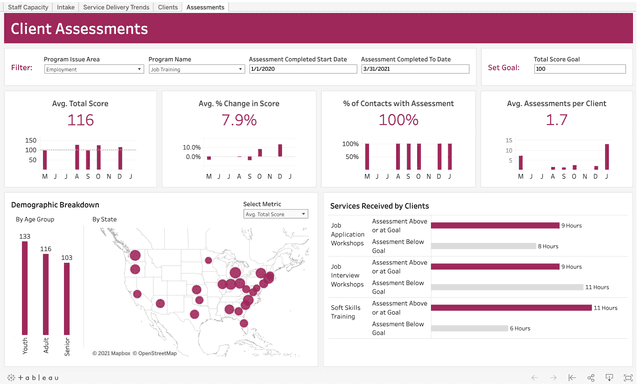Switch to the Intake tab

click(x=66, y=7)
